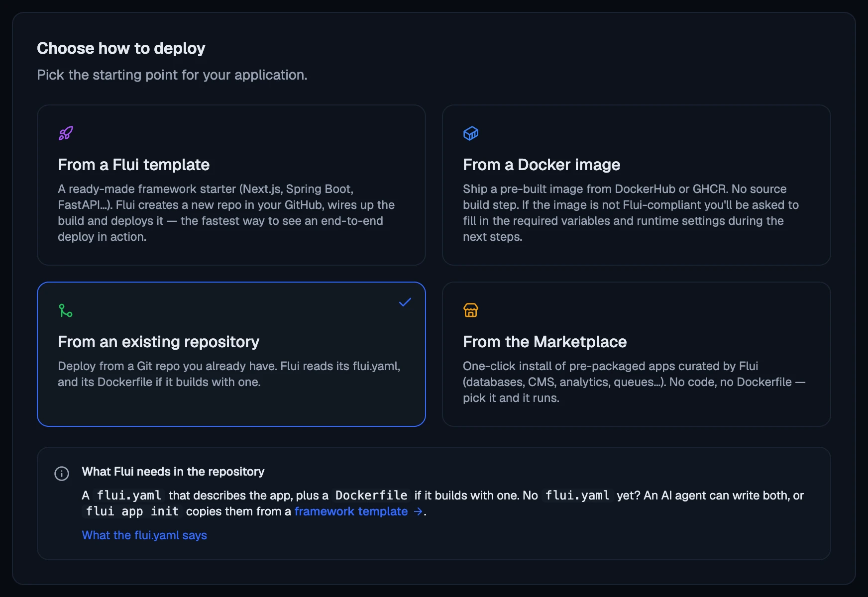Choose the From a Docker image option
This screenshot has width=868, height=597.
click(x=637, y=185)
